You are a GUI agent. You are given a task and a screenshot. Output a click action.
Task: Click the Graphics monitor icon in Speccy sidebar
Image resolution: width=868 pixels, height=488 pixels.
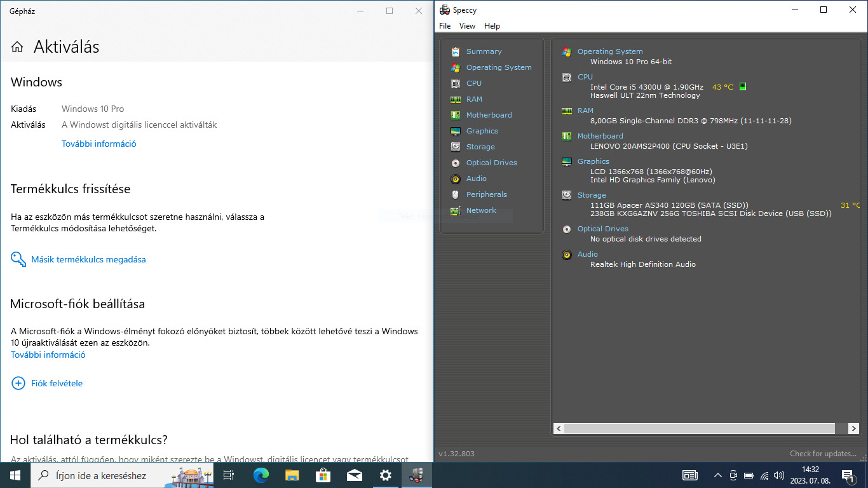(x=455, y=131)
